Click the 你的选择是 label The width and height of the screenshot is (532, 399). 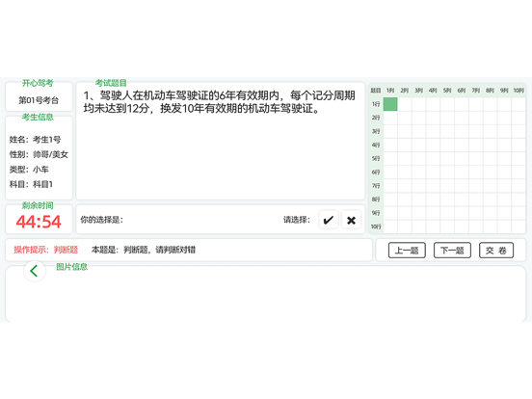101,220
